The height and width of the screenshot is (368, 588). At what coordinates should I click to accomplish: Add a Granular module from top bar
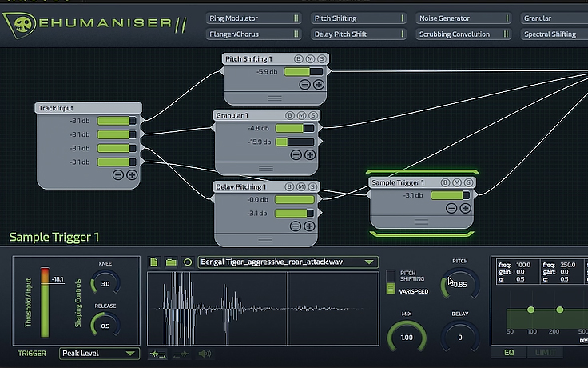554,18
